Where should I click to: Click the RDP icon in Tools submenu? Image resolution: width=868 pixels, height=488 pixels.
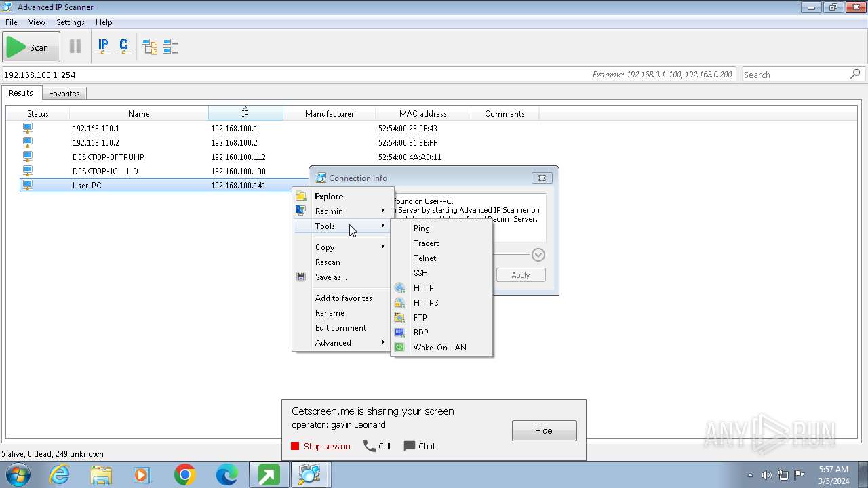(399, 332)
